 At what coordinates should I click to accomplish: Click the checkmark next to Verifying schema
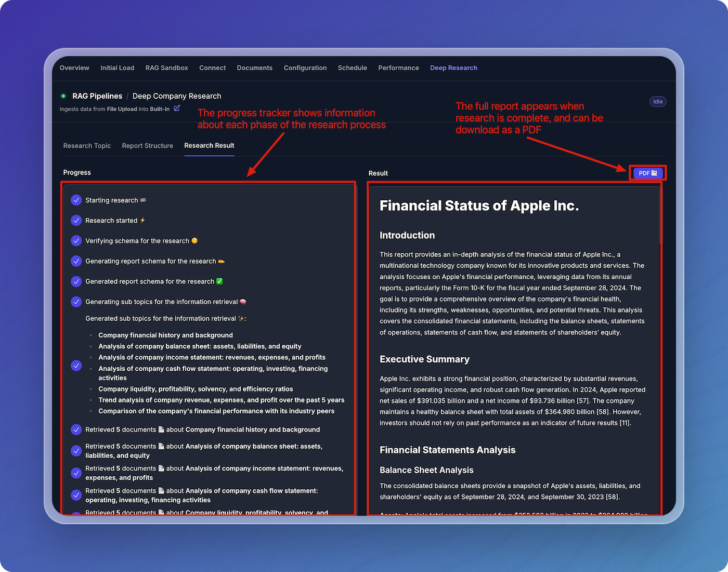(76, 241)
